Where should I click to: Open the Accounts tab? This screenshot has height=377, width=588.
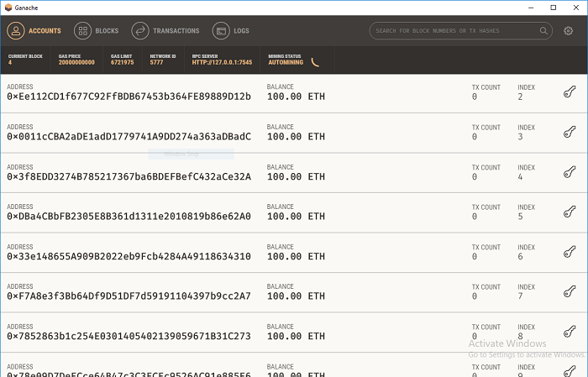tap(34, 31)
